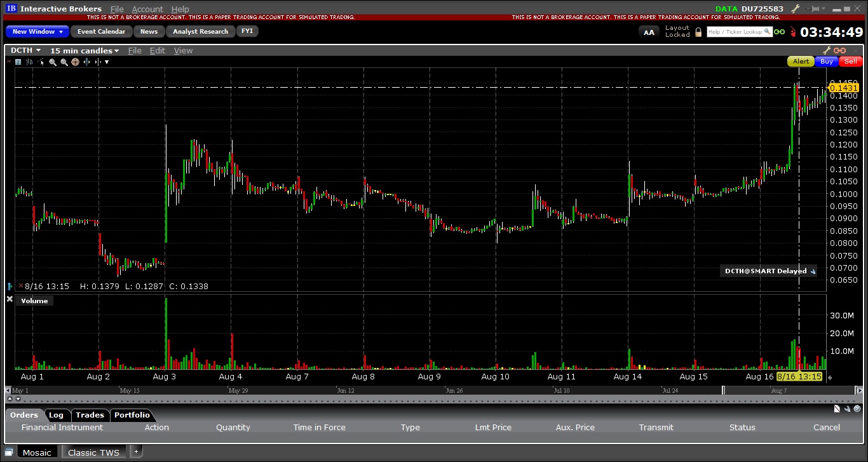Click the text annotation tool icon

(x=18, y=62)
